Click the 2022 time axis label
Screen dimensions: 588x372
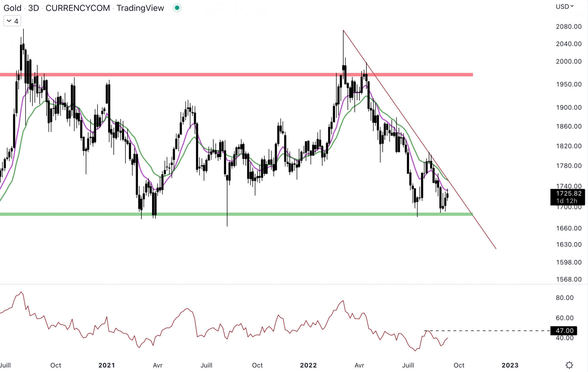pos(308,365)
